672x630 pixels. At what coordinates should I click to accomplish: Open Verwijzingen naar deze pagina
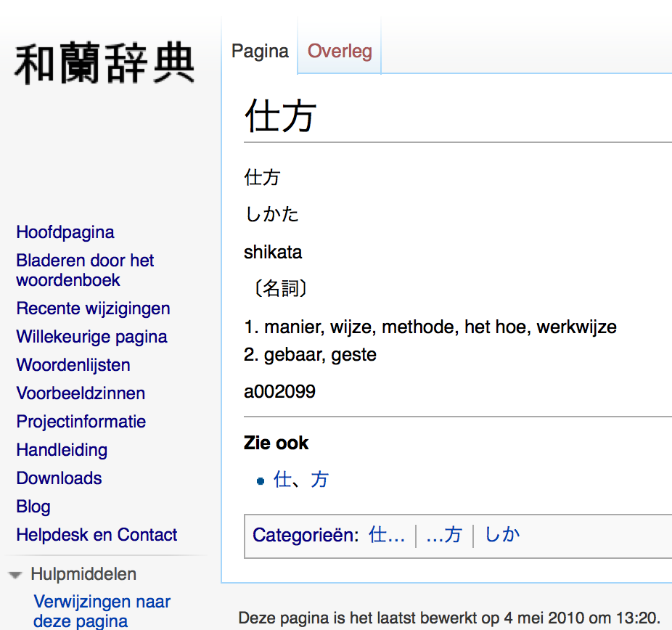tap(102, 611)
